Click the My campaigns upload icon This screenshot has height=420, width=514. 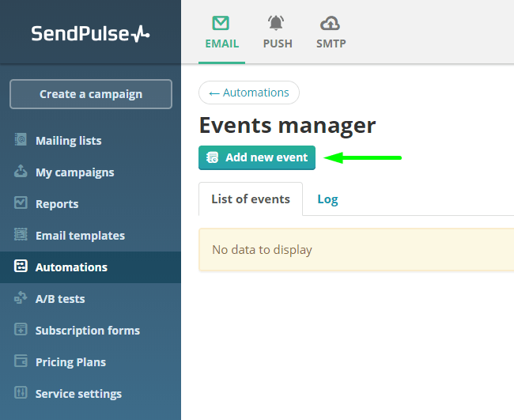pyautogui.click(x=21, y=171)
